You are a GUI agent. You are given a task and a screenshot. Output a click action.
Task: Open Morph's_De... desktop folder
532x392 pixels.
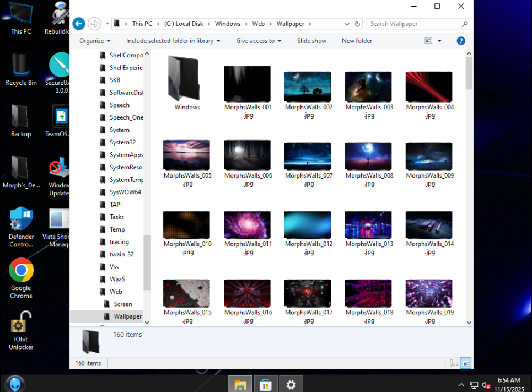click(x=21, y=172)
